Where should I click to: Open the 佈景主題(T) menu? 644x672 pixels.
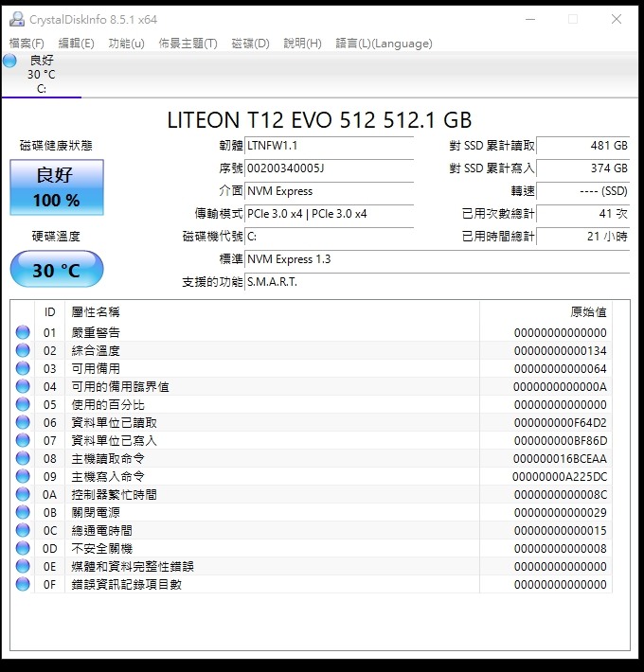coord(188,44)
